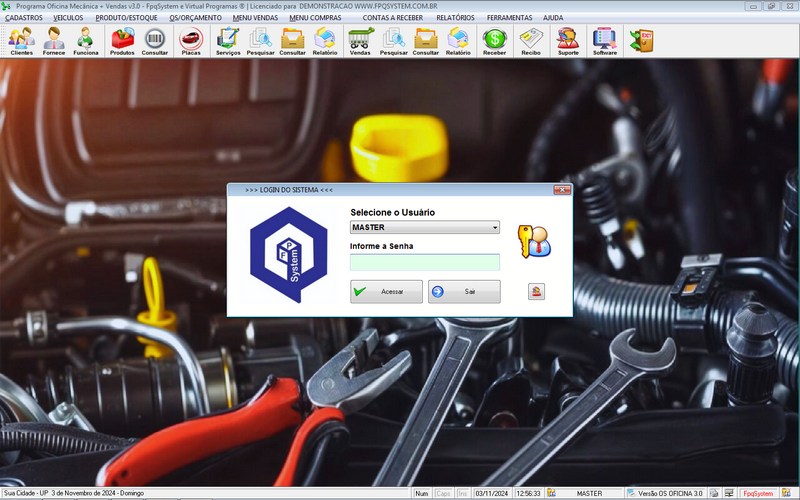Click the barcode Consultar products icon

pyautogui.click(x=155, y=41)
